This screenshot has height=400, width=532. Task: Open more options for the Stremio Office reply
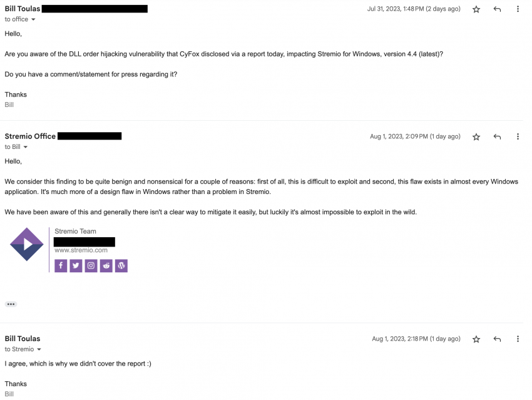pyautogui.click(x=518, y=136)
